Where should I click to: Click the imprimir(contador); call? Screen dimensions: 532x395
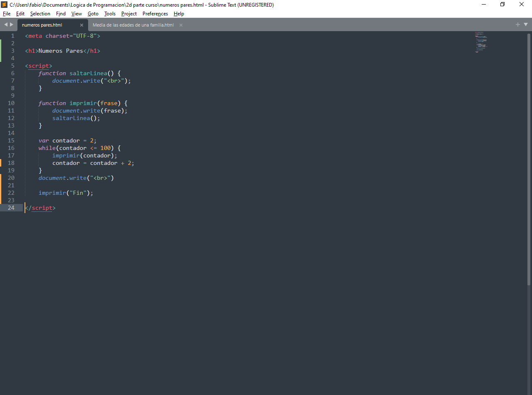tap(85, 155)
